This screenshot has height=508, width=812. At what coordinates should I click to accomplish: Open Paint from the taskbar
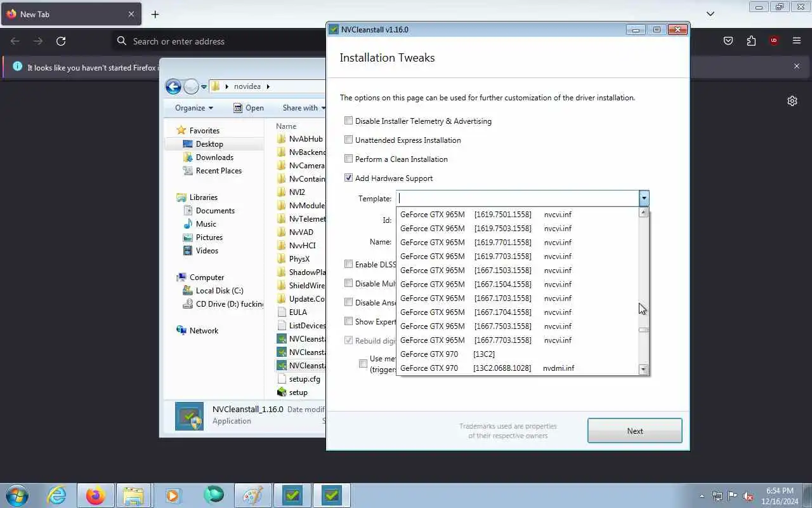coord(252,495)
